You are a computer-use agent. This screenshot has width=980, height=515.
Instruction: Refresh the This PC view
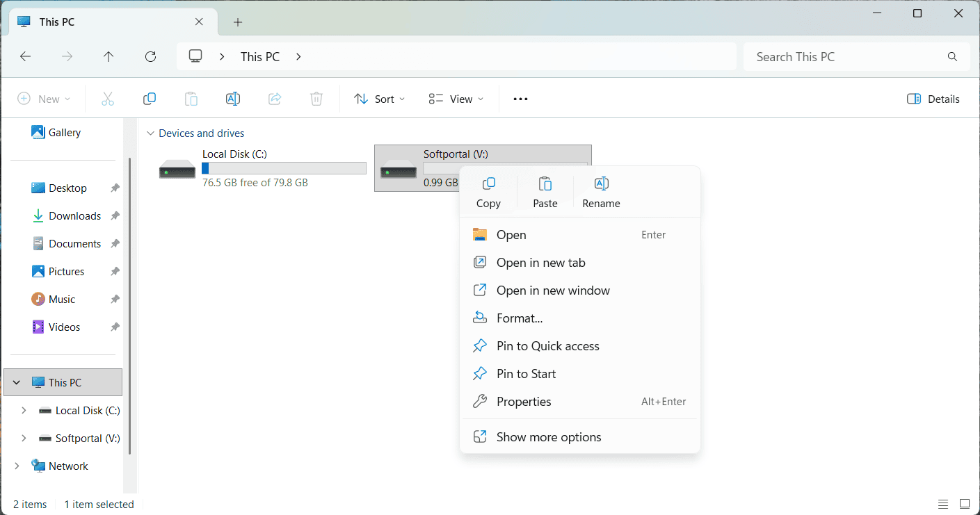pyautogui.click(x=150, y=57)
